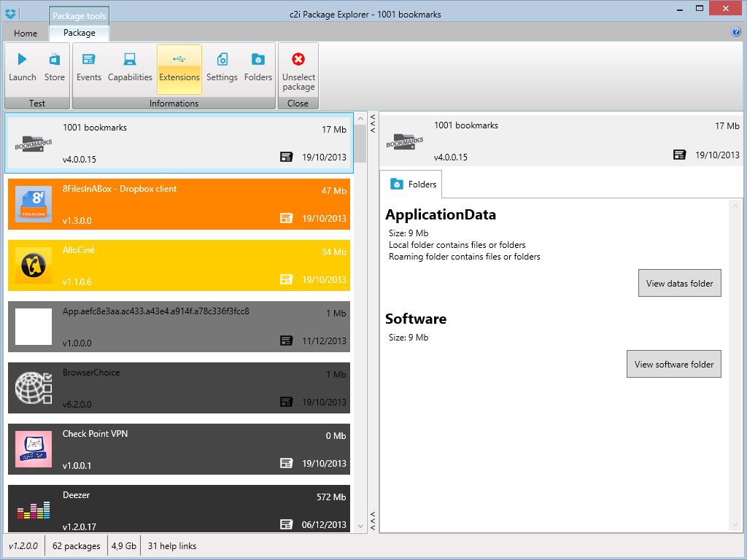
Task: Show package Events information
Action: click(88, 68)
